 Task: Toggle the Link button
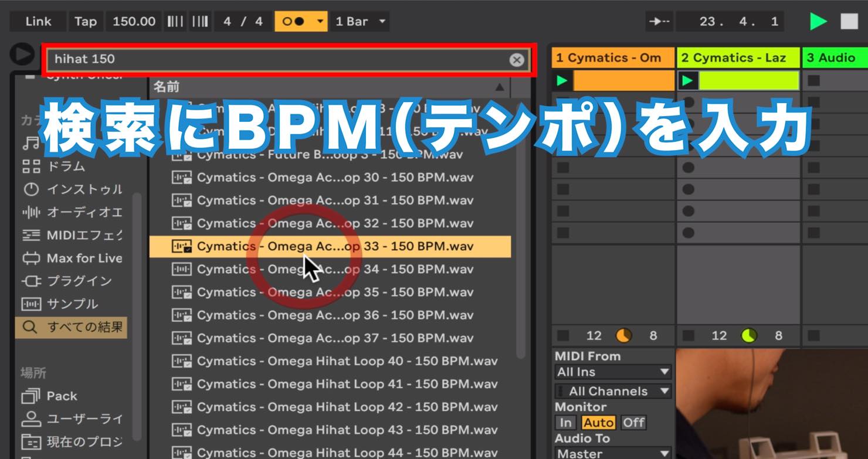pos(38,22)
